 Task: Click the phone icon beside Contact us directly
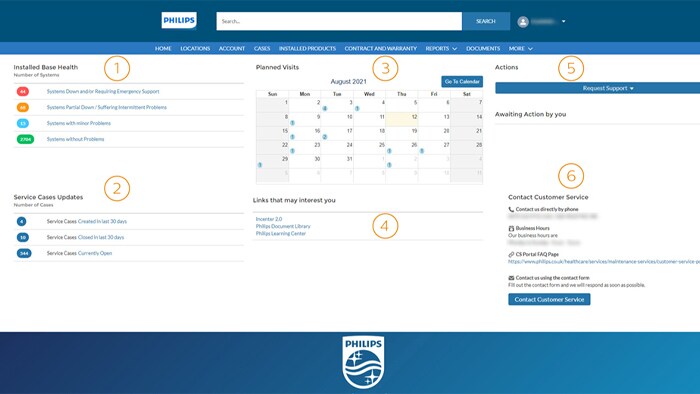tap(511, 209)
